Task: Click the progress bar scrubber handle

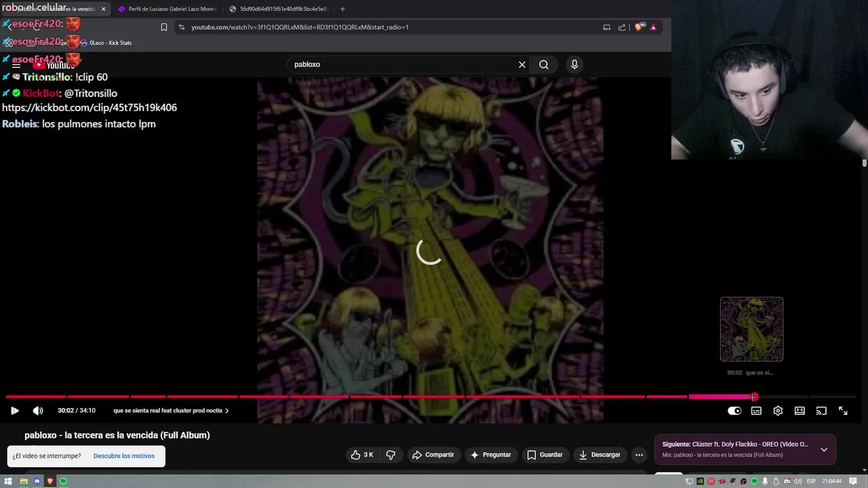Action: (754, 396)
